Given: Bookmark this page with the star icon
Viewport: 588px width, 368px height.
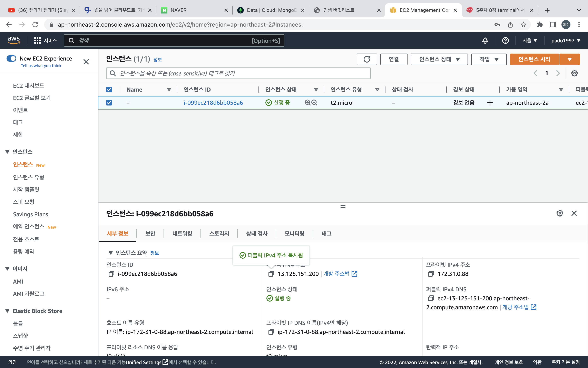Looking at the screenshot, I should click(x=523, y=25).
